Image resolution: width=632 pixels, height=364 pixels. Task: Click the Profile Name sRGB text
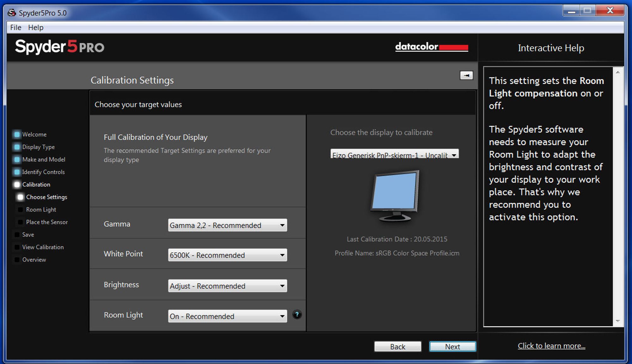397,253
